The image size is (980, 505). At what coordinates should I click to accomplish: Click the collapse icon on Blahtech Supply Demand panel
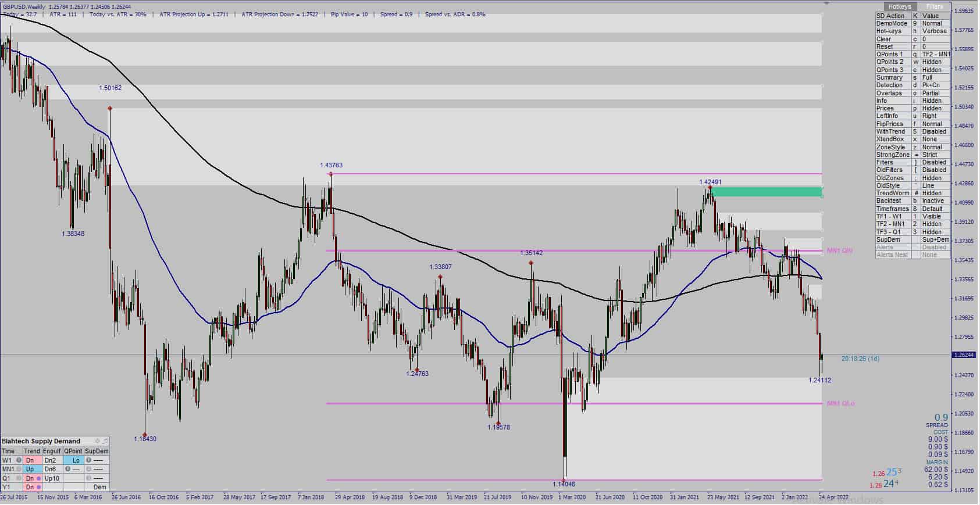click(105, 441)
